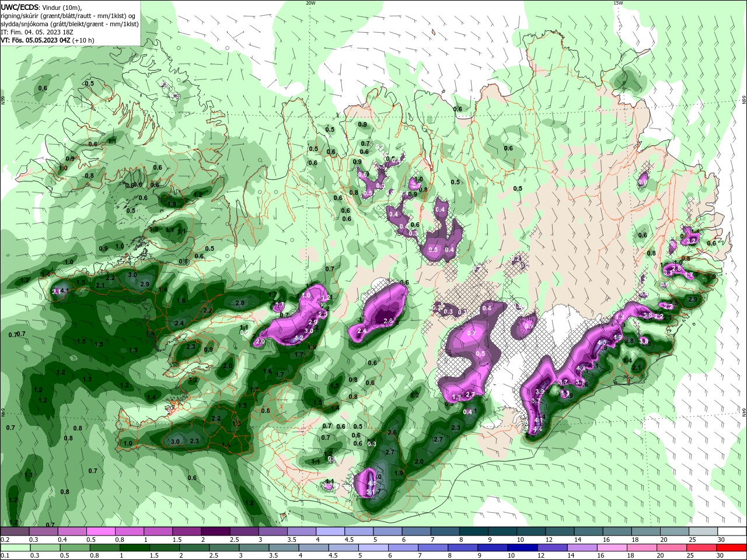Pick the lower-row swatch between 6 and 7
Screen dimensions: 747x560
click(402, 547)
